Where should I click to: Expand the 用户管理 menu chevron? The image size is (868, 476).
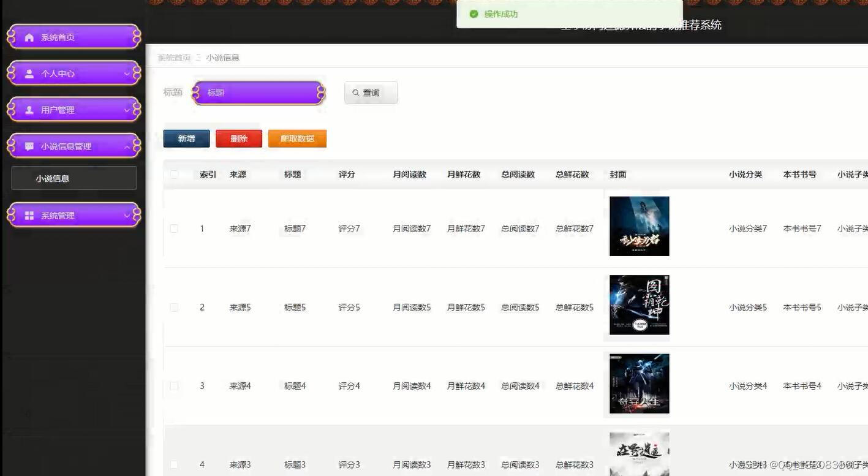127,110
